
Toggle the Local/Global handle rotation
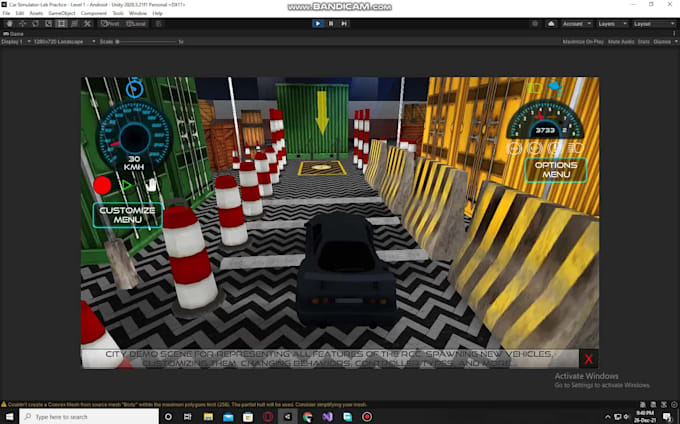136,24
